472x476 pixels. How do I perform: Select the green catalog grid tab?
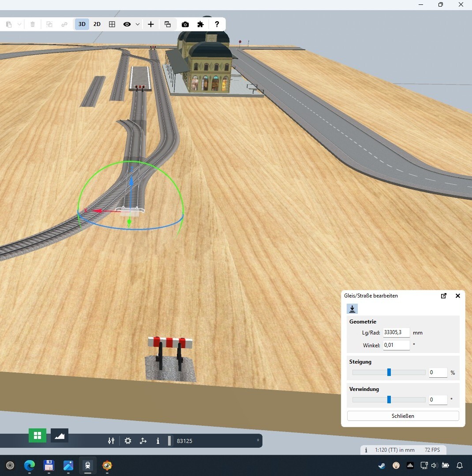tap(37, 435)
